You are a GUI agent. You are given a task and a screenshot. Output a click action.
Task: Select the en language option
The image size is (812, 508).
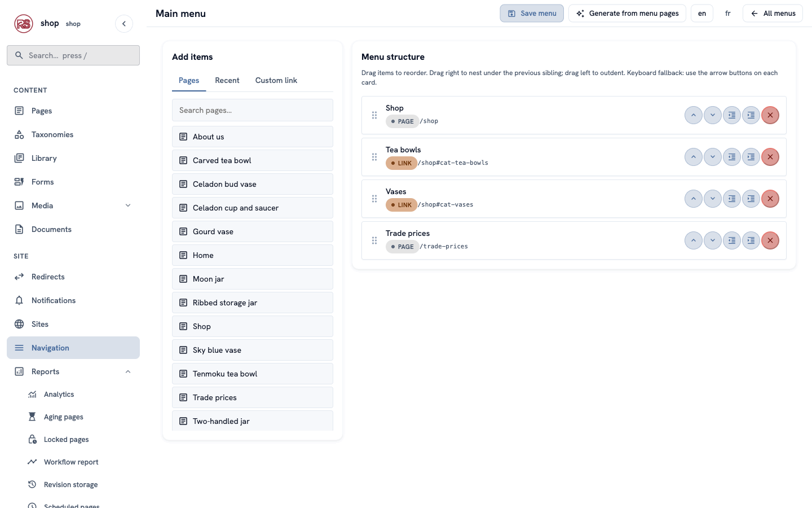coord(702,13)
